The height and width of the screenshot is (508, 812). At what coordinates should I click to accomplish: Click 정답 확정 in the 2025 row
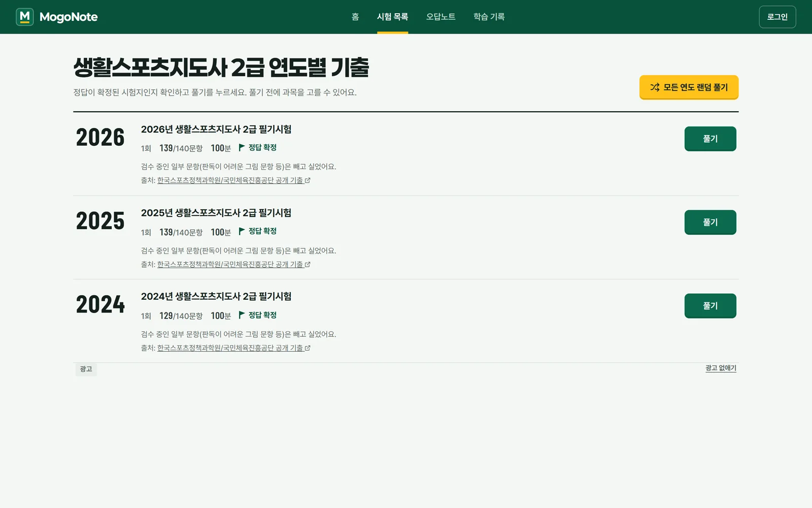262,231
